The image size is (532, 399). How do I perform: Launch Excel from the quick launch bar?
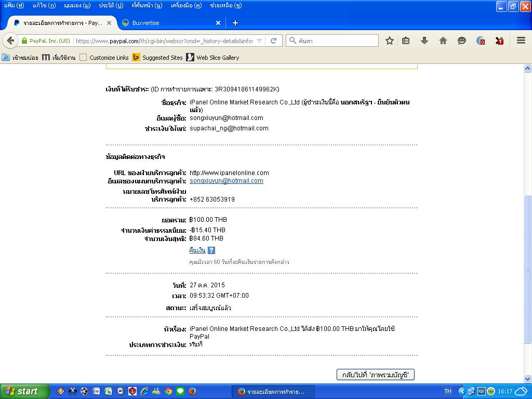coord(108,391)
